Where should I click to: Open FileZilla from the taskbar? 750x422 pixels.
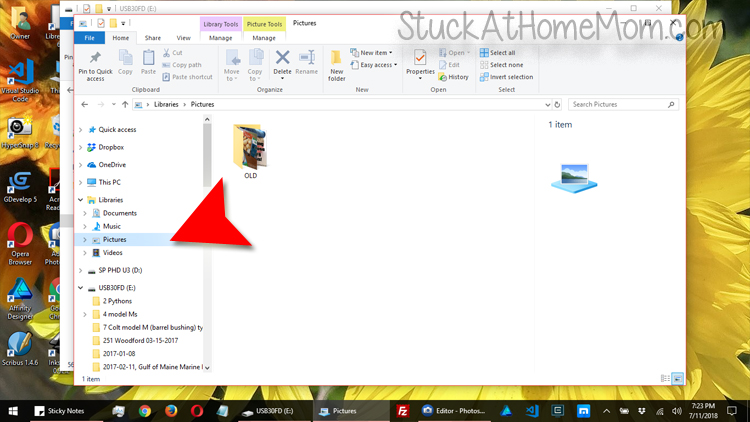coord(403,411)
